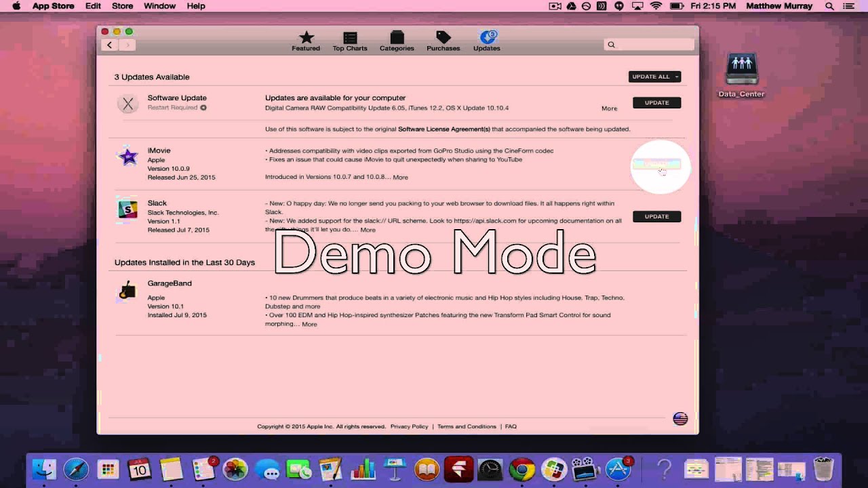This screenshot has height=488, width=868.
Task: Click the GarageBand app icon
Action: point(127,290)
